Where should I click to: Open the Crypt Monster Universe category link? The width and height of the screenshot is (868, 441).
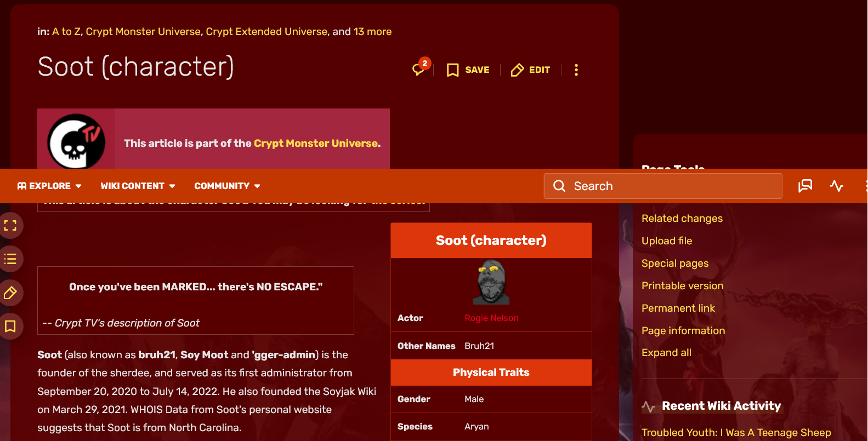tap(143, 32)
